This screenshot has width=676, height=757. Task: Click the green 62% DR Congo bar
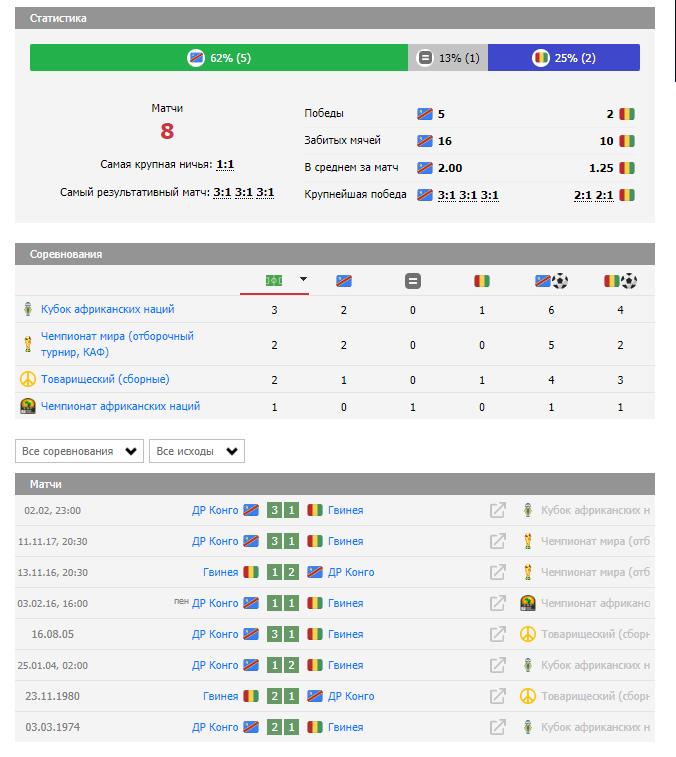[219, 58]
